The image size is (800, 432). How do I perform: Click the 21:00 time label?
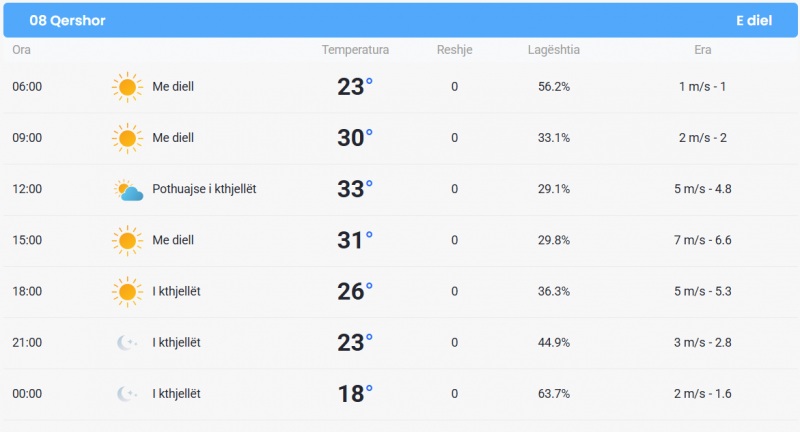pyautogui.click(x=27, y=343)
